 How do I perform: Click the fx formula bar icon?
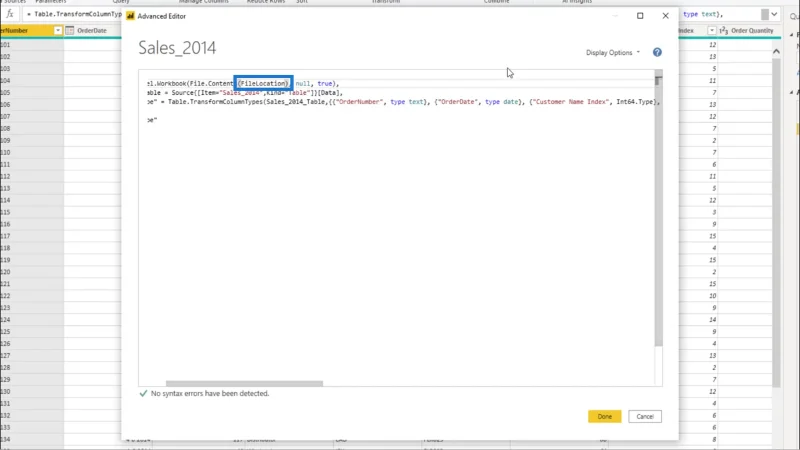tap(10, 14)
